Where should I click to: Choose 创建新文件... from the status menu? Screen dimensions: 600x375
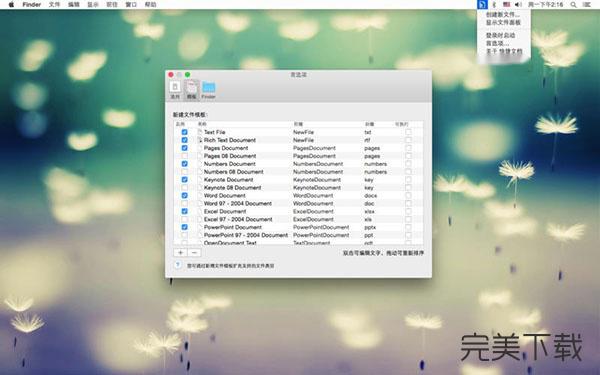click(503, 15)
